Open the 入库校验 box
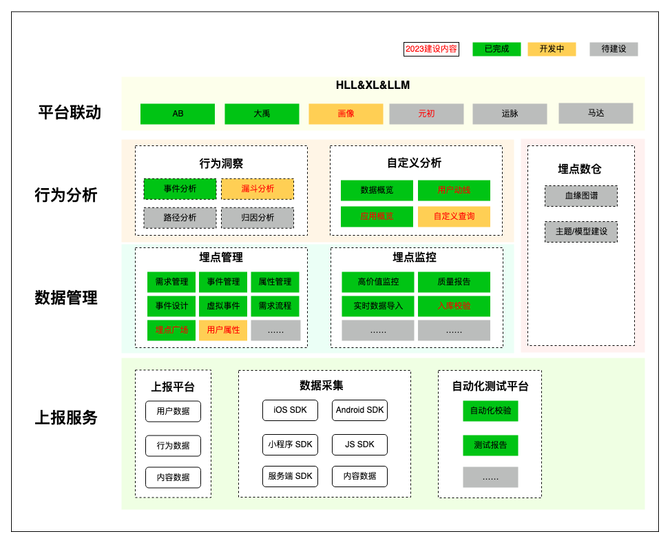The height and width of the screenshot is (543, 670). (x=454, y=306)
